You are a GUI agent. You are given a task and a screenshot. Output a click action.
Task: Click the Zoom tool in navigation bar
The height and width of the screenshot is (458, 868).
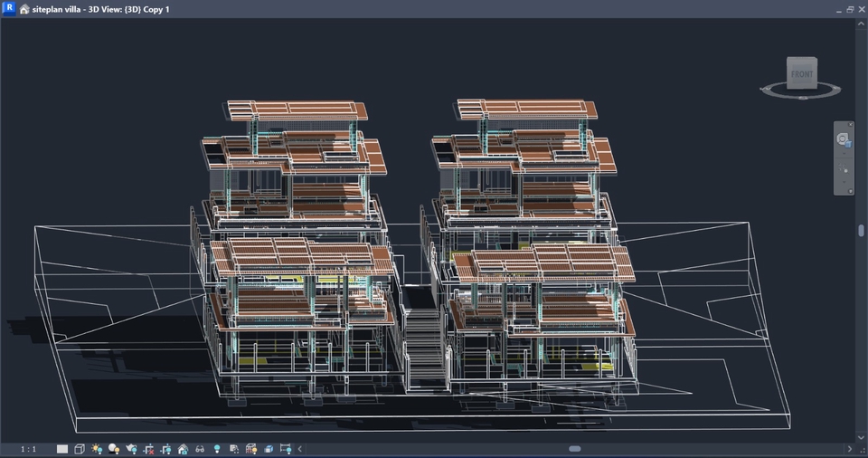pos(844,168)
